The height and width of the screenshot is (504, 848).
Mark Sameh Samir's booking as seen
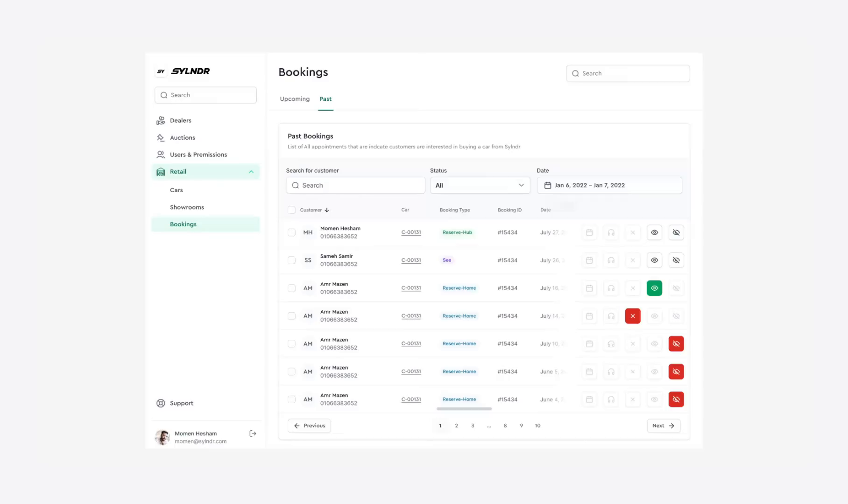pos(654,260)
